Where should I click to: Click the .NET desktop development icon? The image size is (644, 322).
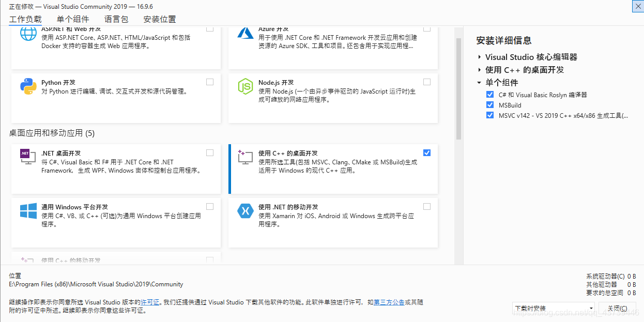(28, 157)
